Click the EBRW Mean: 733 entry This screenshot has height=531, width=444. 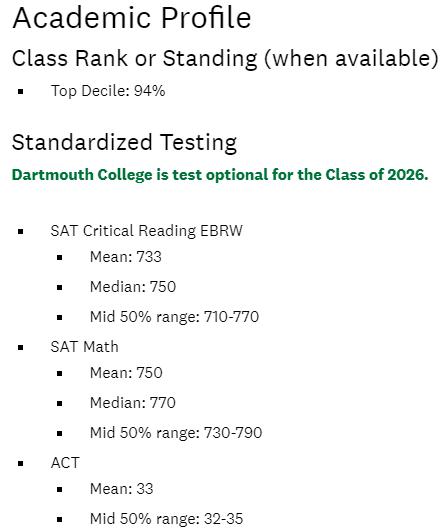tap(126, 257)
